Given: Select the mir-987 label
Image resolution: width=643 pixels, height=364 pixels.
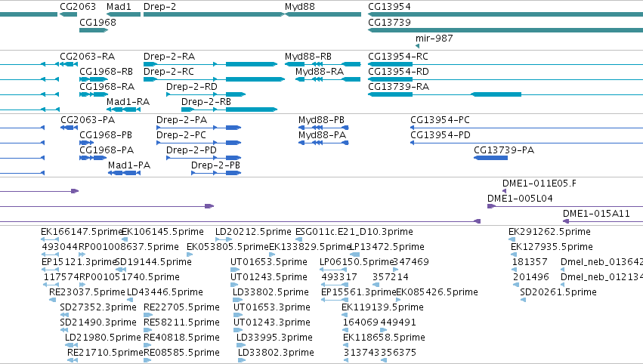Looking at the screenshot, I should coord(434,39).
